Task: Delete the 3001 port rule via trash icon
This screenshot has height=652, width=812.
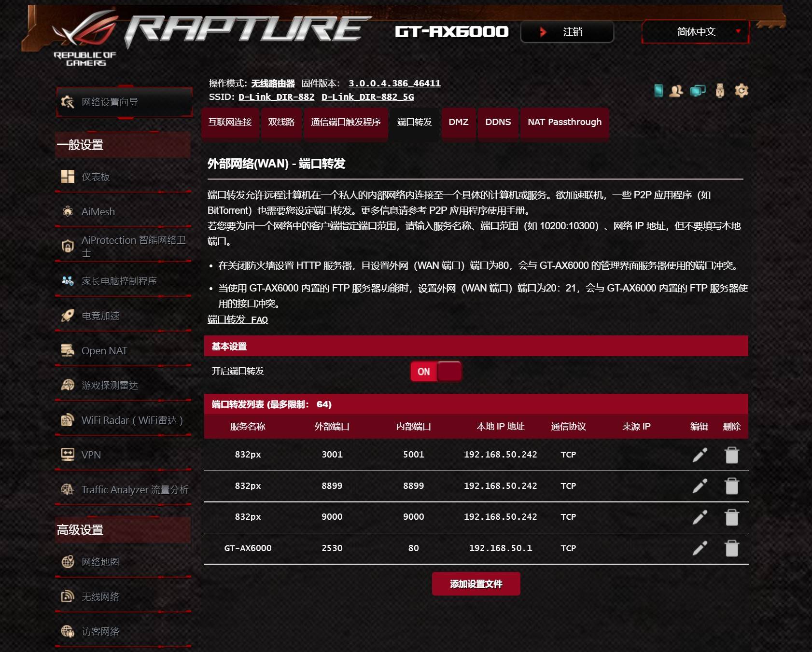Action: tap(731, 454)
